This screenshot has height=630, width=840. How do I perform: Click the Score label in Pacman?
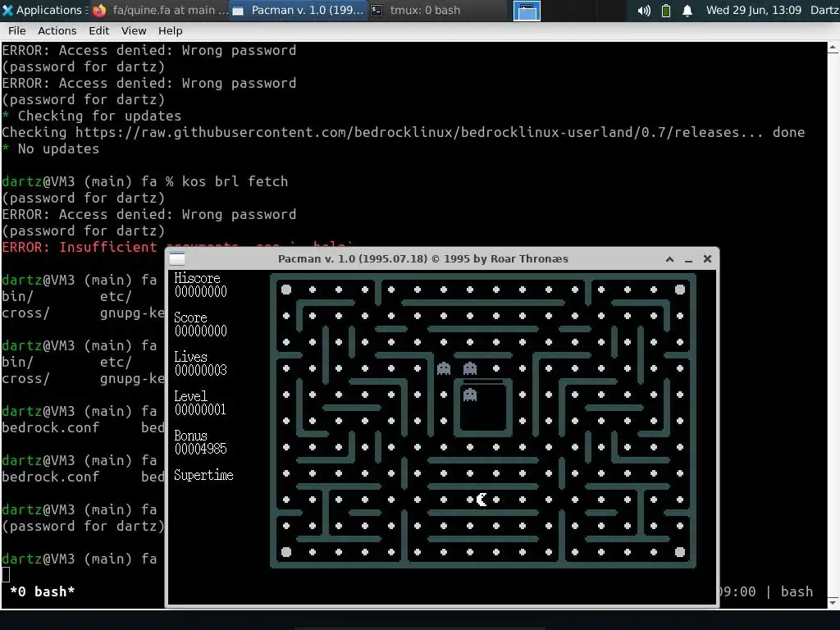click(x=190, y=317)
